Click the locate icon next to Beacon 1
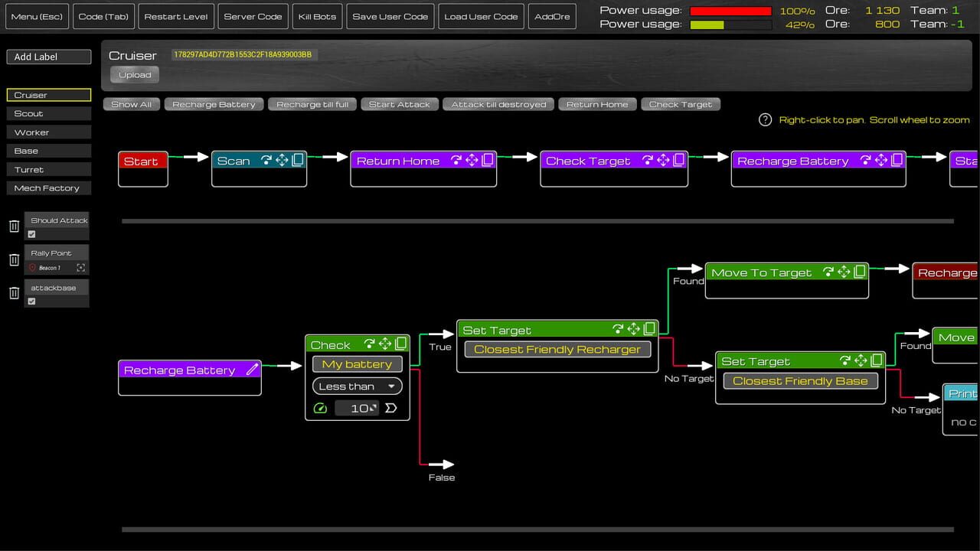980x551 pixels. point(81,267)
